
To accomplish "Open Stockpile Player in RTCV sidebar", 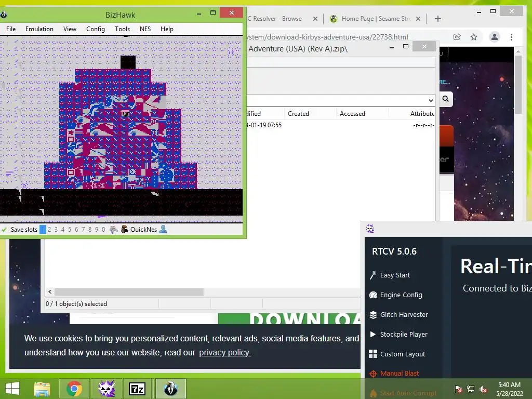I will click(x=398, y=334).
